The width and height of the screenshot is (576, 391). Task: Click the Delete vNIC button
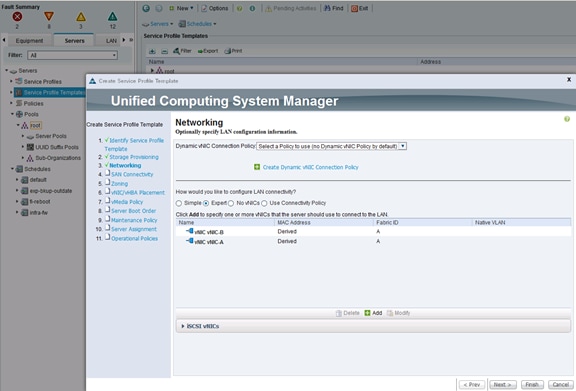point(348,313)
